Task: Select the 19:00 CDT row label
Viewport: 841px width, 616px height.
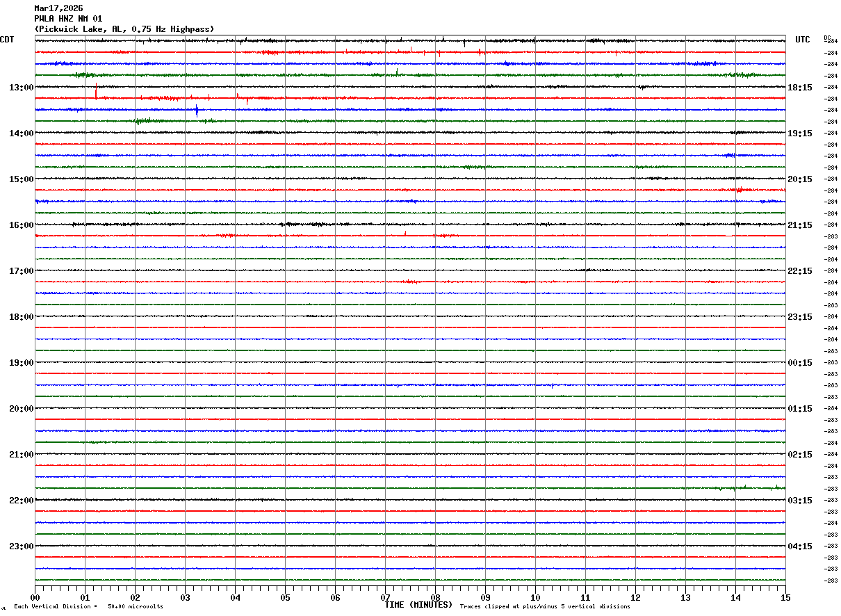Action: pos(22,363)
